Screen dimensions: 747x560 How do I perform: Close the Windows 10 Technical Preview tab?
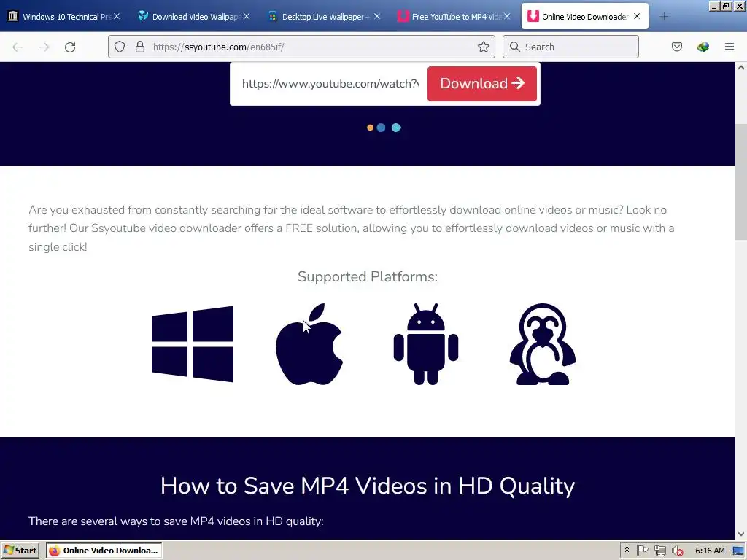click(117, 16)
